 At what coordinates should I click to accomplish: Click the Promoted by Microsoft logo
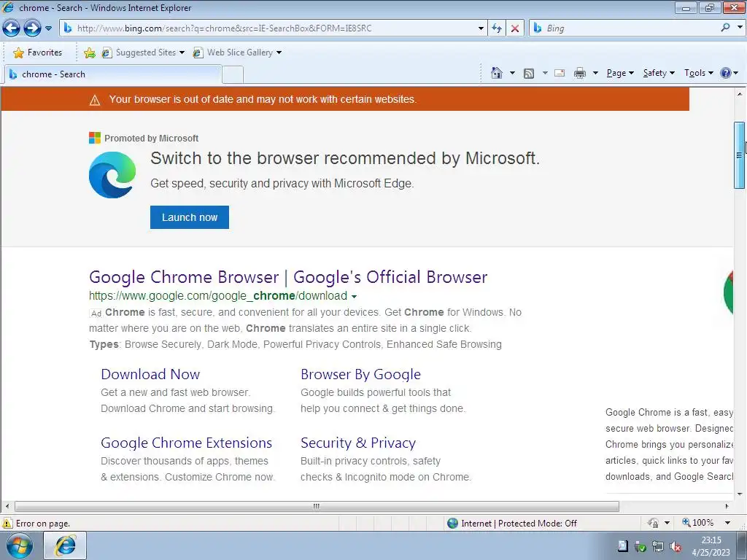tap(95, 138)
